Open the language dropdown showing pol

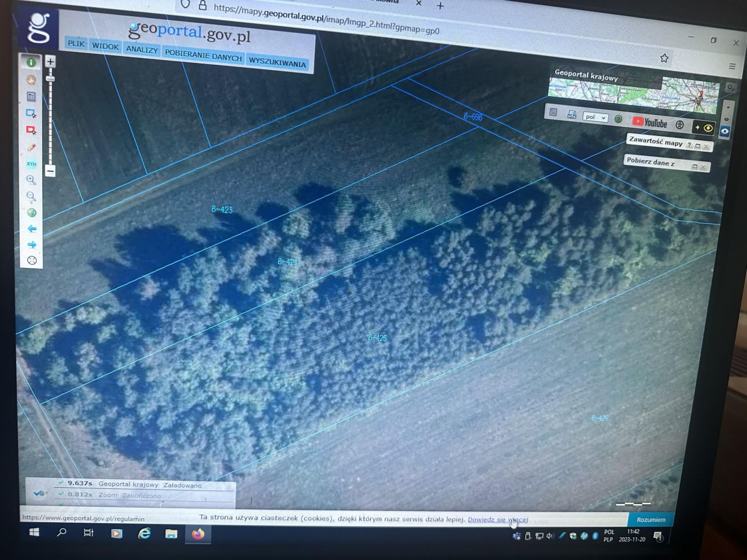pos(595,117)
